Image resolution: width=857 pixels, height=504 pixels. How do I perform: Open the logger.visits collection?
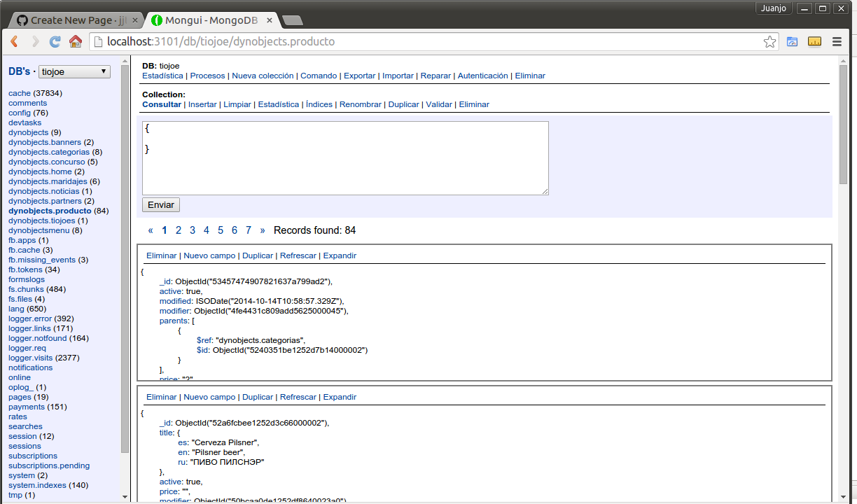pos(31,358)
